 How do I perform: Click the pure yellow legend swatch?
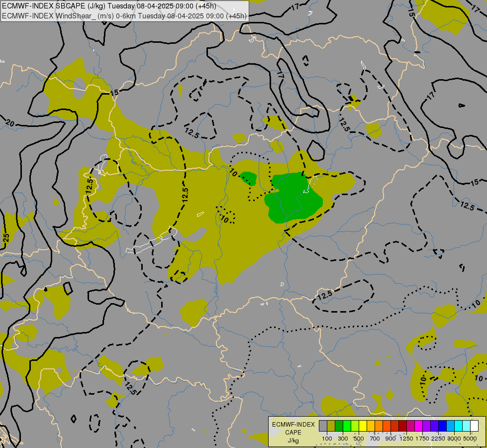click(363, 426)
